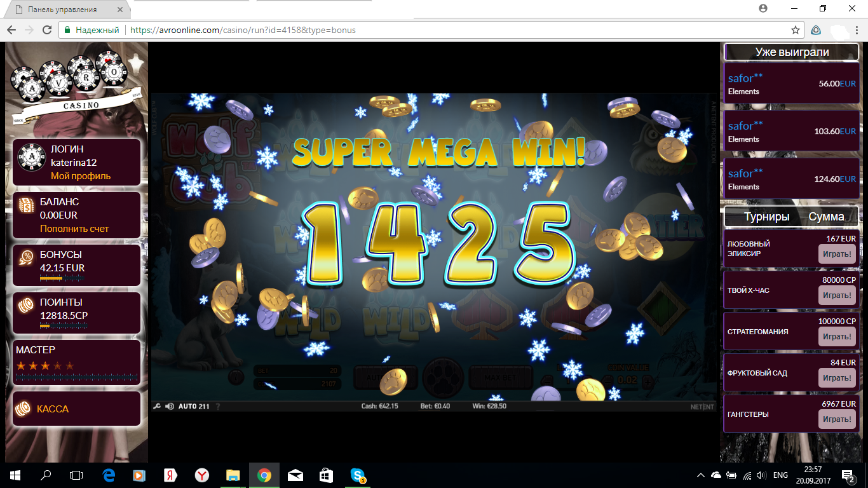Launch Edge from the taskbar
Screen dimensions: 868x488
tap(108, 475)
